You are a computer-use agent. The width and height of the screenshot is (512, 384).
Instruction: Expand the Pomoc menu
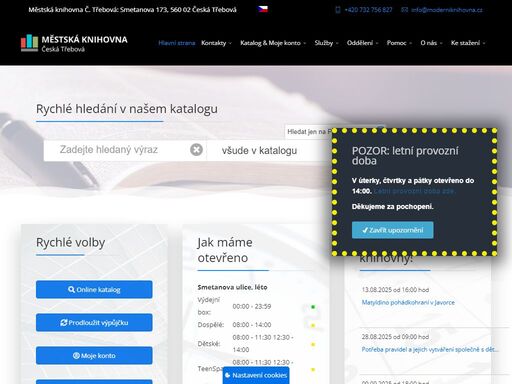399,43
